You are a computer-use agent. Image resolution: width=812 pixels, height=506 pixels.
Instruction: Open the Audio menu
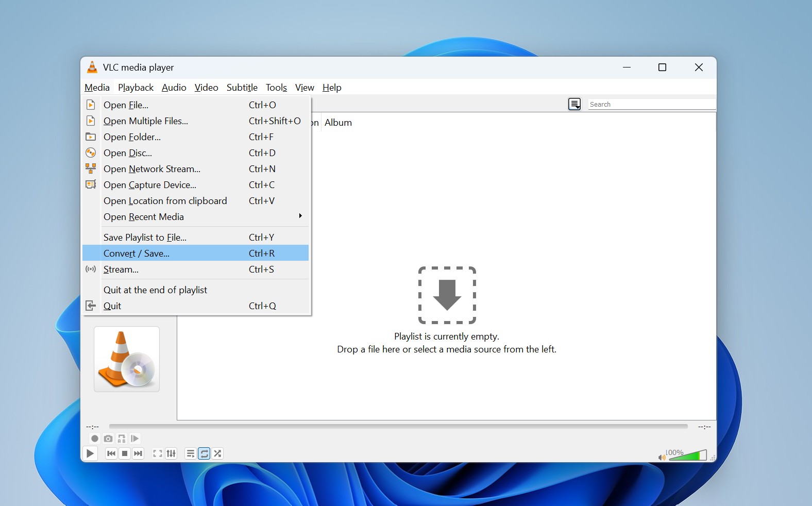coord(174,88)
